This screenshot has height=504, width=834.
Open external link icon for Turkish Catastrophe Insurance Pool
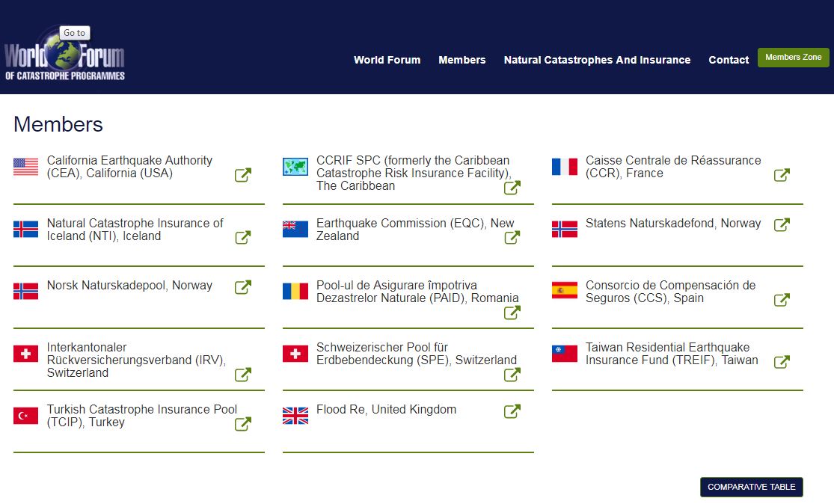[x=243, y=424]
